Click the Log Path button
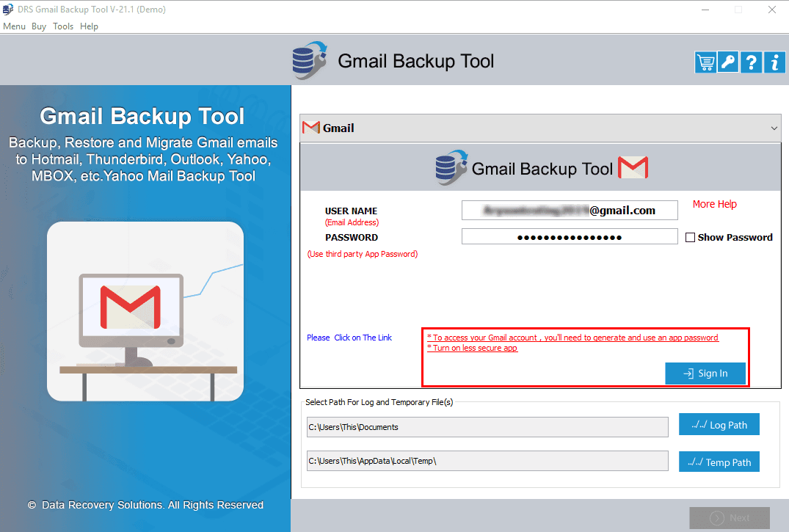The width and height of the screenshot is (789, 532). point(719,424)
